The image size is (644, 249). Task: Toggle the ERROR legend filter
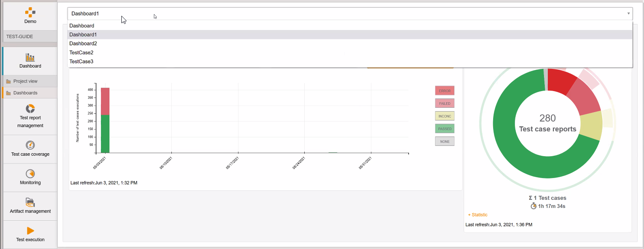point(444,91)
